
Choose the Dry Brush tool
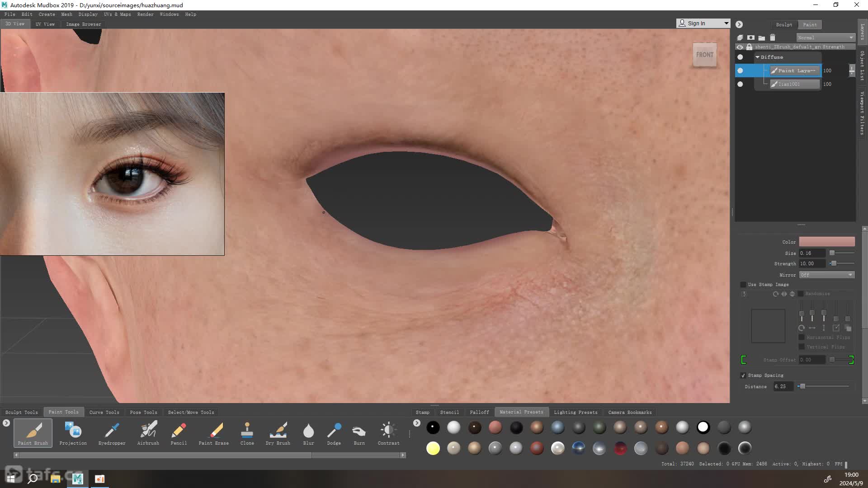click(278, 433)
